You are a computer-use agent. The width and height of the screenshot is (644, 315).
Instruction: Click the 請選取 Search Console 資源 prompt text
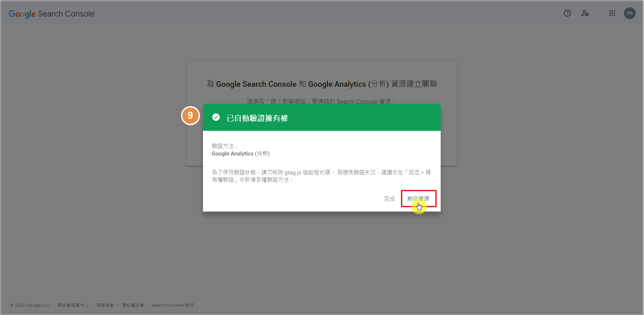321,101
